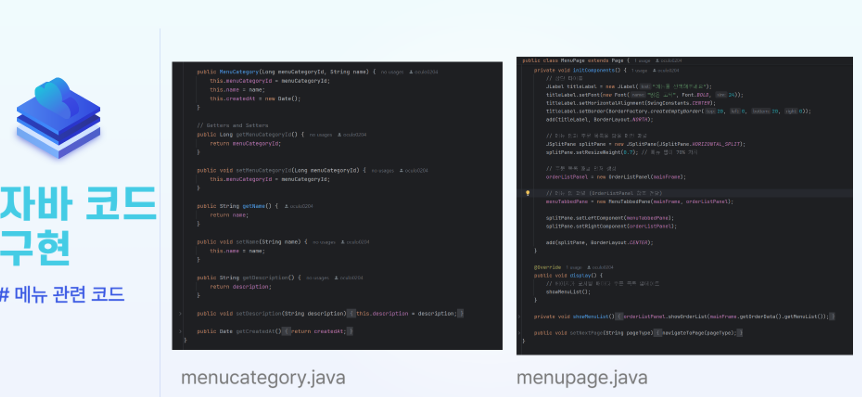Expand the folded setNextPage method
Screen dimensions: 862x397
(520, 333)
